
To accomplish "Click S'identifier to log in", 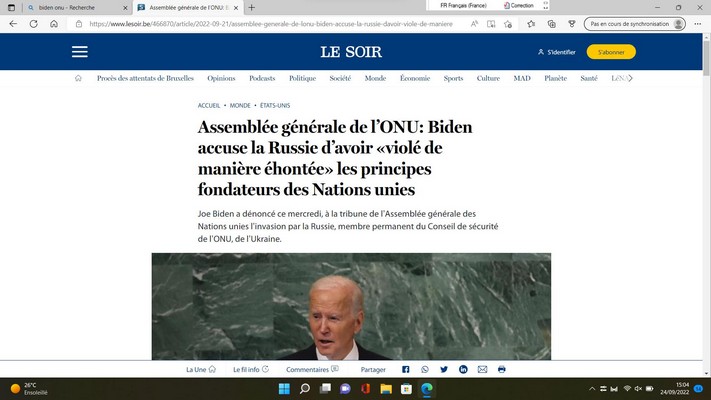I will click(x=557, y=52).
